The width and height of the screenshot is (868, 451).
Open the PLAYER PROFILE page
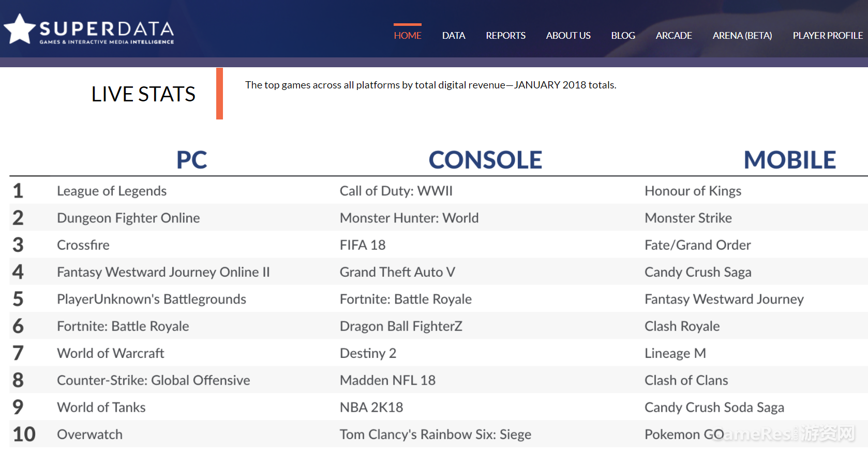[x=828, y=36]
